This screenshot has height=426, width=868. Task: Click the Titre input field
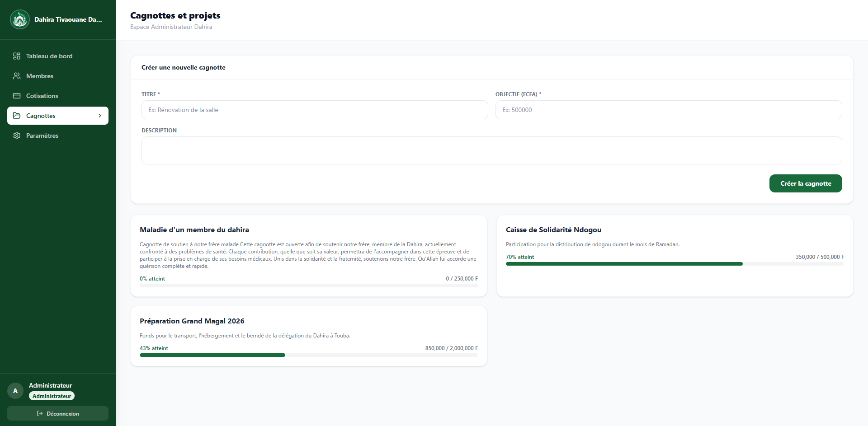pyautogui.click(x=315, y=110)
